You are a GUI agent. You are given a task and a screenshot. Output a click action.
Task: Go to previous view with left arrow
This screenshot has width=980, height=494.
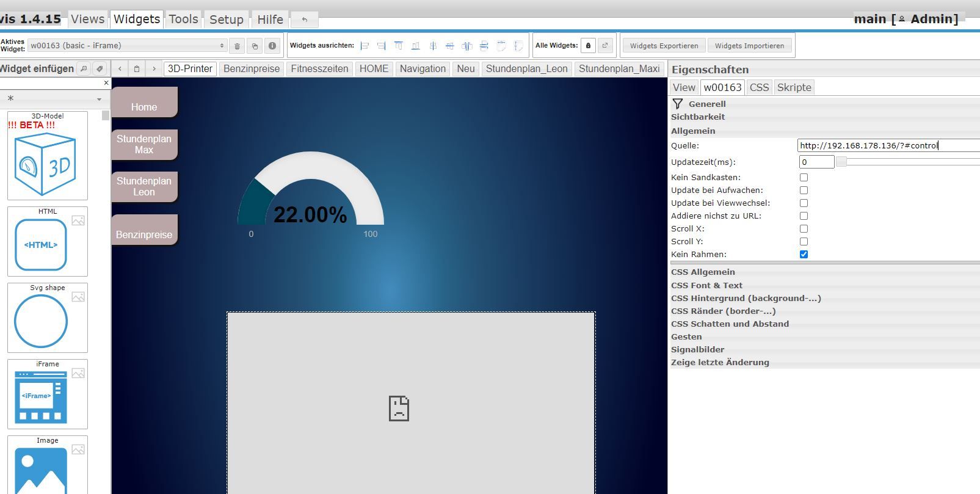click(120, 69)
